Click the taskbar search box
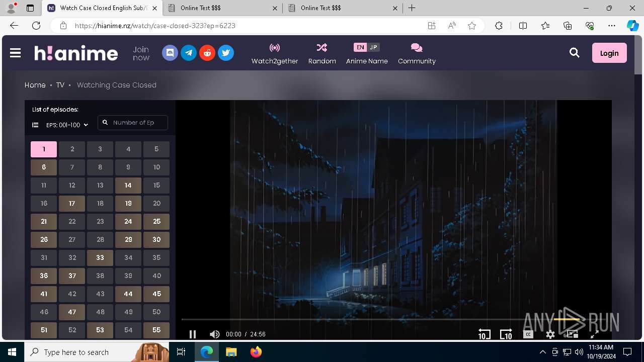 97,352
